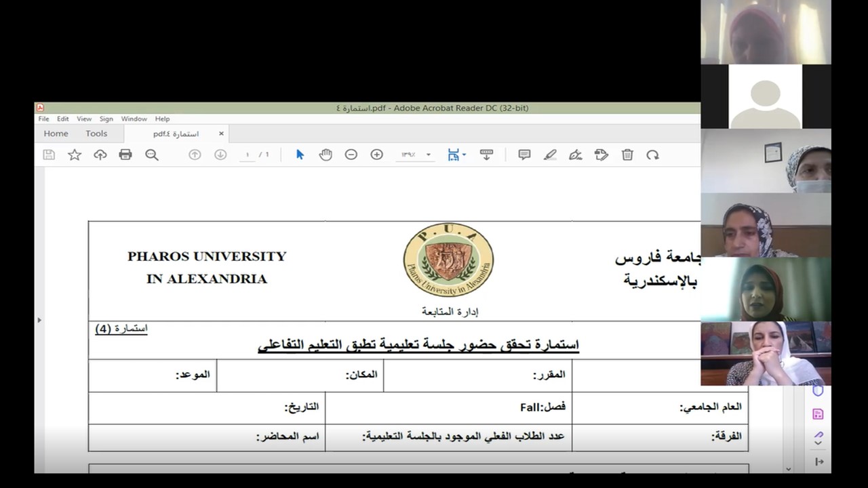Image resolution: width=868 pixels, height=488 pixels.
Task: Zoom in with the plus icon
Action: pos(377,155)
